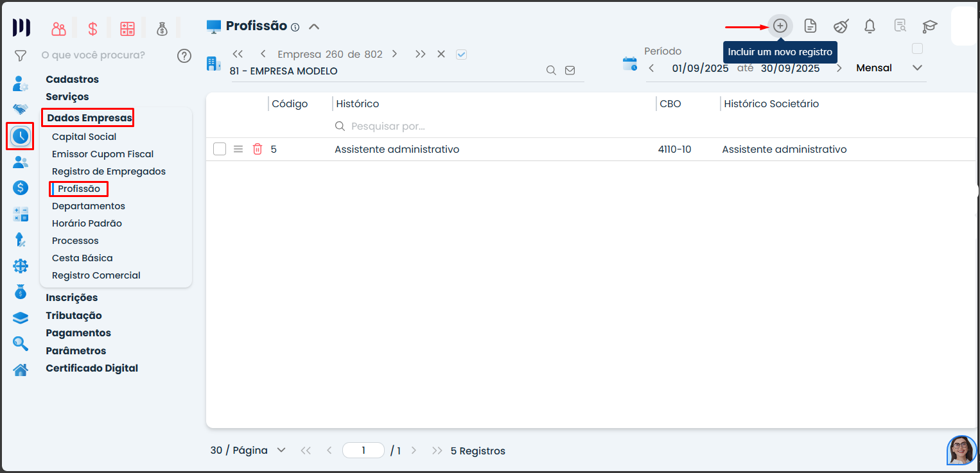
Task: Open the virtual assistant avatar
Action: 961,450
